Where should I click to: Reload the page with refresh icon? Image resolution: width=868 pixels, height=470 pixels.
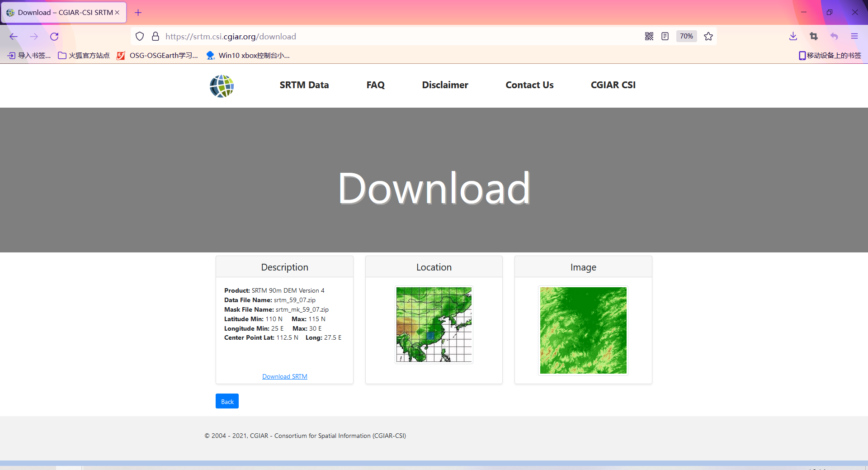(54, 37)
